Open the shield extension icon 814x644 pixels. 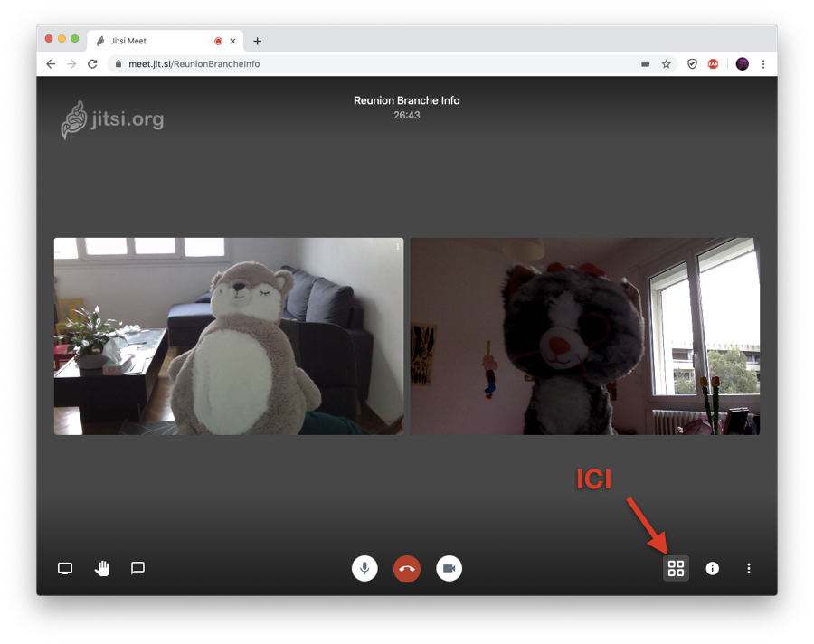(x=692, y=64)
